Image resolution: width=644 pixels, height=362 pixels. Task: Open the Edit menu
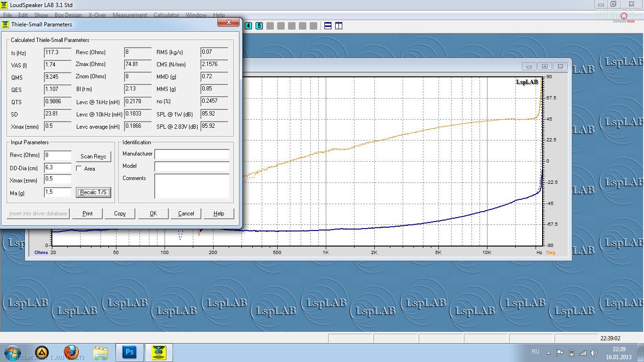pos(23,15)
